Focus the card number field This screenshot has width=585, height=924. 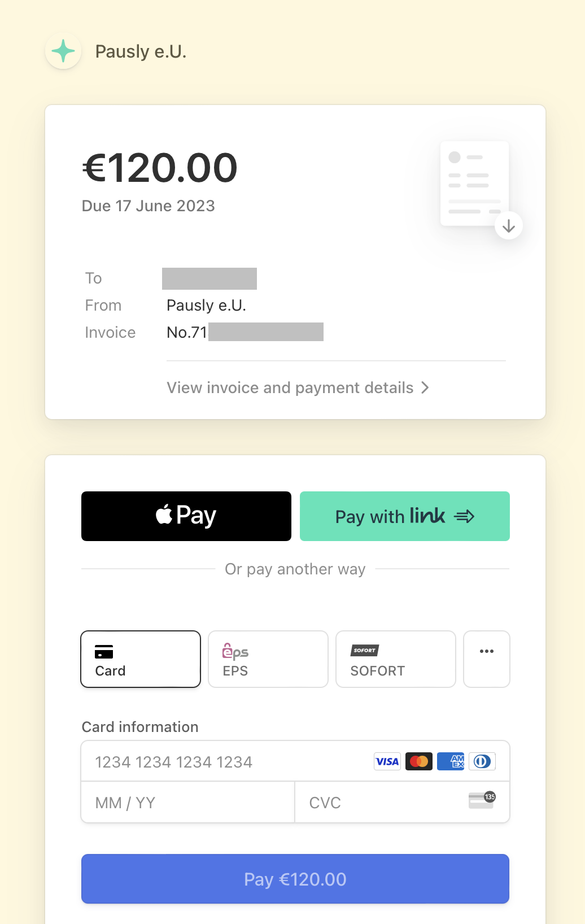[x=226, y=762]
